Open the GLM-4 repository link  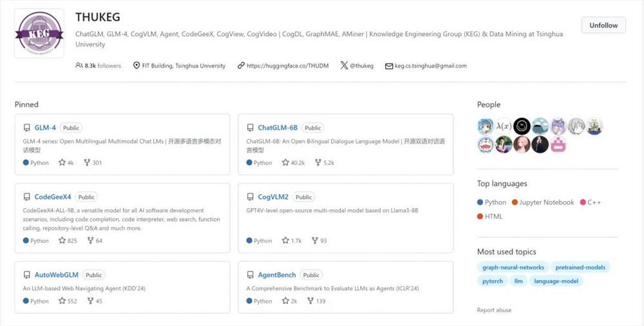(45, 128)
